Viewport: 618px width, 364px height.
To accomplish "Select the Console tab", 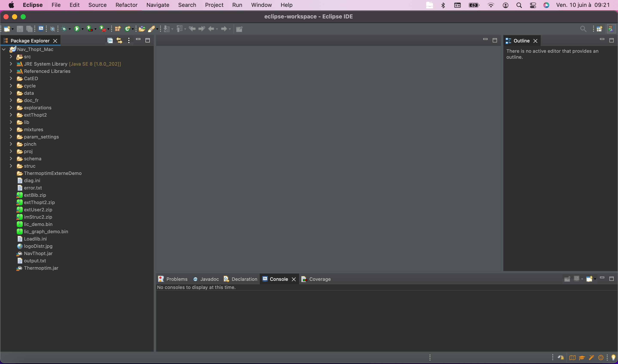I will [x=279, y=279].
